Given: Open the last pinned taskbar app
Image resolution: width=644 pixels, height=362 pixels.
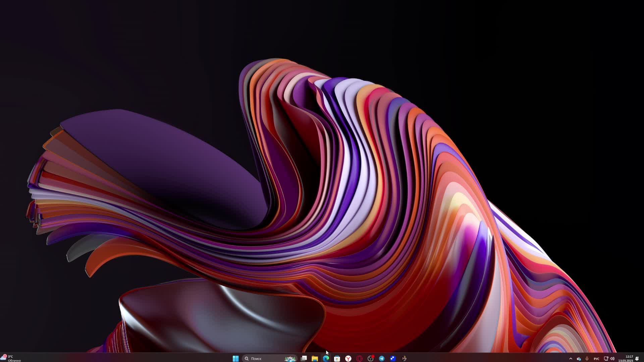Looking at the screenshot, I should pos(404,358).
